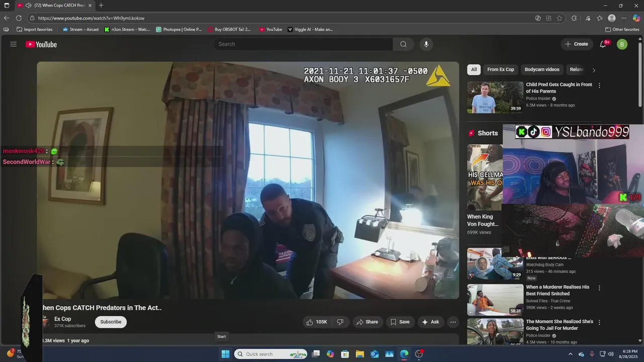Open Import favorites bookmark
This screenshot has width=644, height=362.
[x=34, y=30]
